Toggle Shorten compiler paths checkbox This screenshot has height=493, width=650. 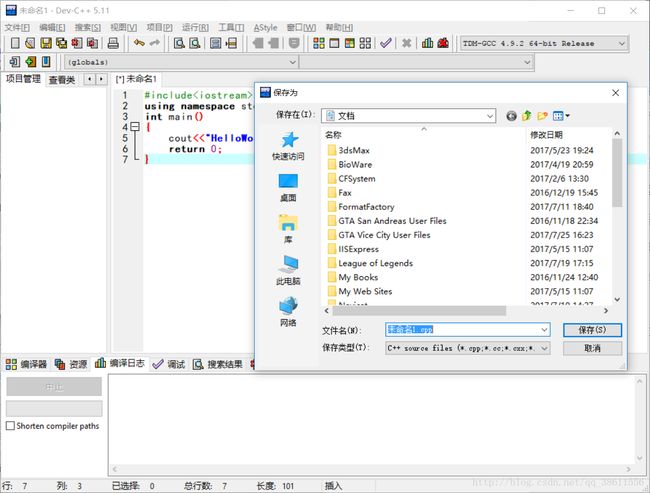pos(10,426)
